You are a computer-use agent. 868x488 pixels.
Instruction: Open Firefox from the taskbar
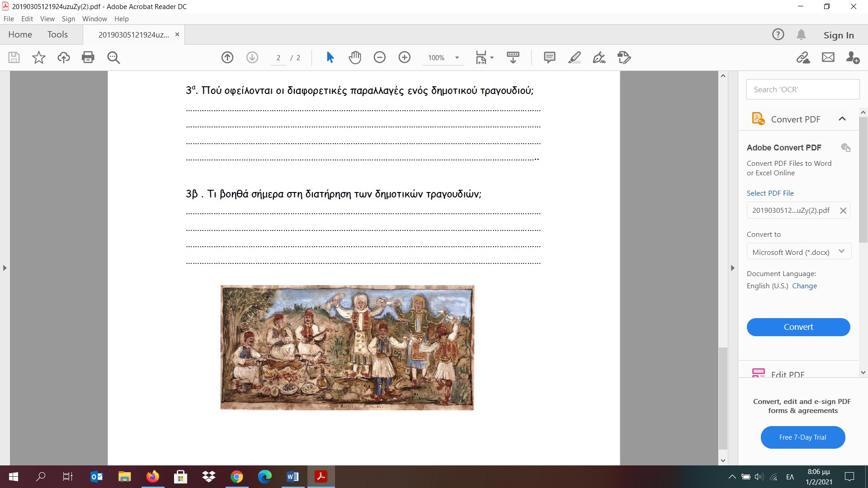pyautogui.click(x=153, y=477)
